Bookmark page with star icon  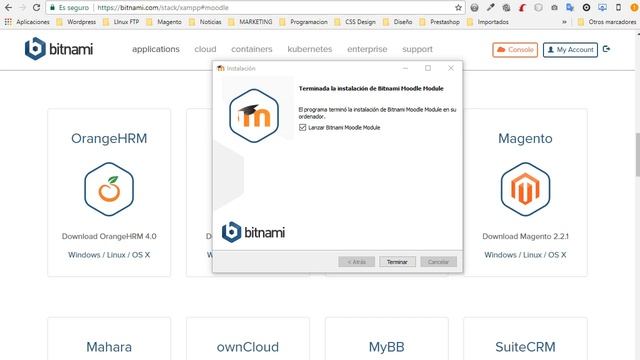click(x=458, y=8)
